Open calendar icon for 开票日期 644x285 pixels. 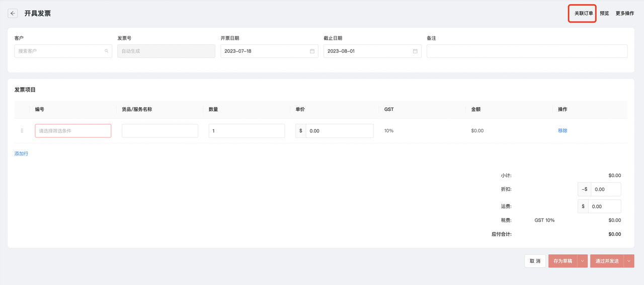coord(312,51)
